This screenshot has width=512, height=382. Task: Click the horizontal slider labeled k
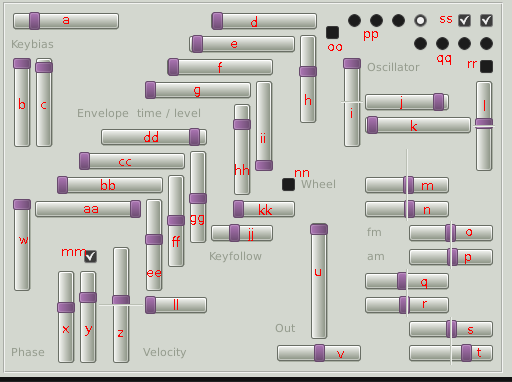(x=418, y=125)
